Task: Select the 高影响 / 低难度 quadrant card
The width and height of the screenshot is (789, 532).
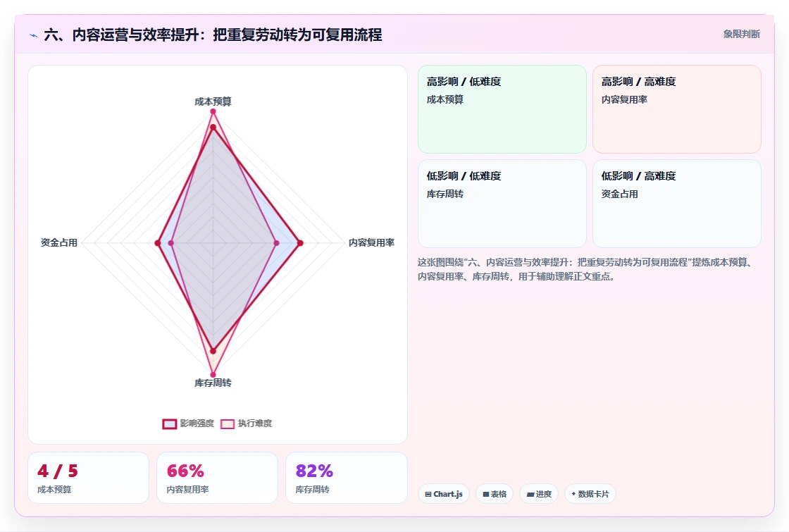Action: pyautogui.click(x=502, y=109)
